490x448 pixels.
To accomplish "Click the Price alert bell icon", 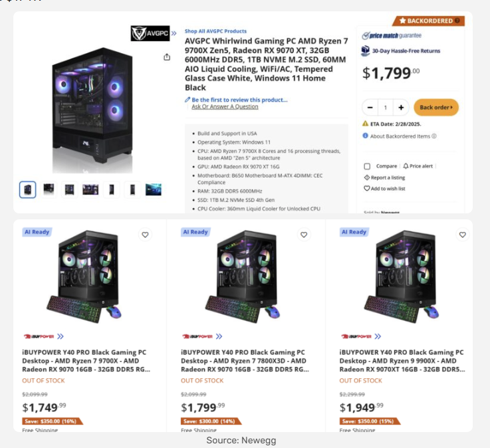I will [406, 166].
